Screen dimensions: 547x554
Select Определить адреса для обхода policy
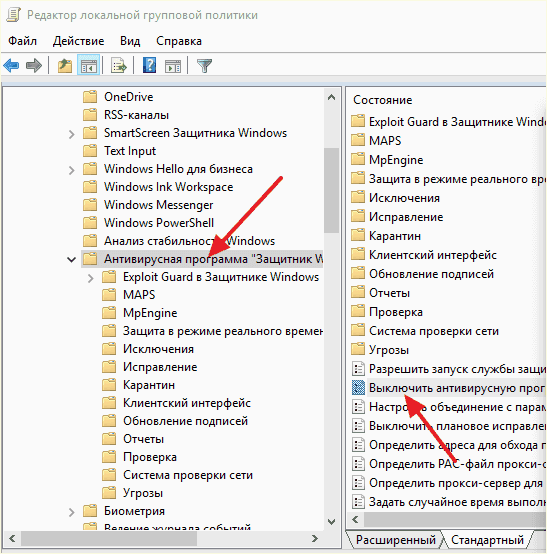[x=457, y=445]
